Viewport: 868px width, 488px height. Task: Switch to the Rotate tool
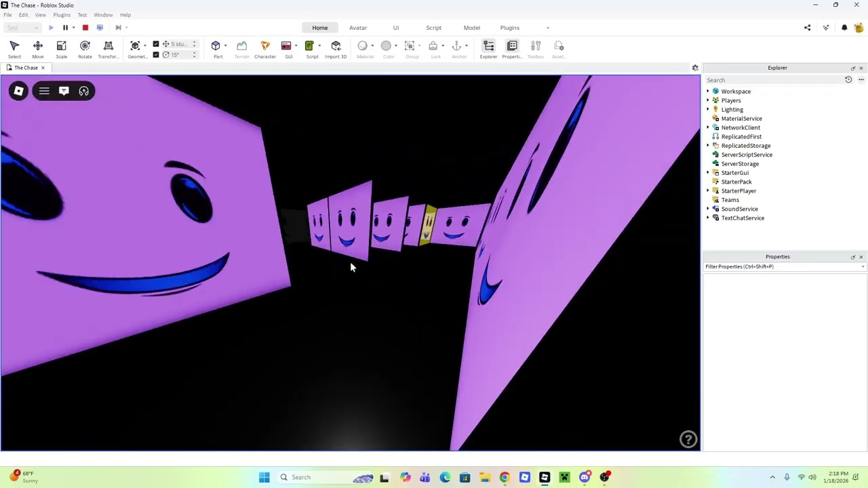pos(85,49)
